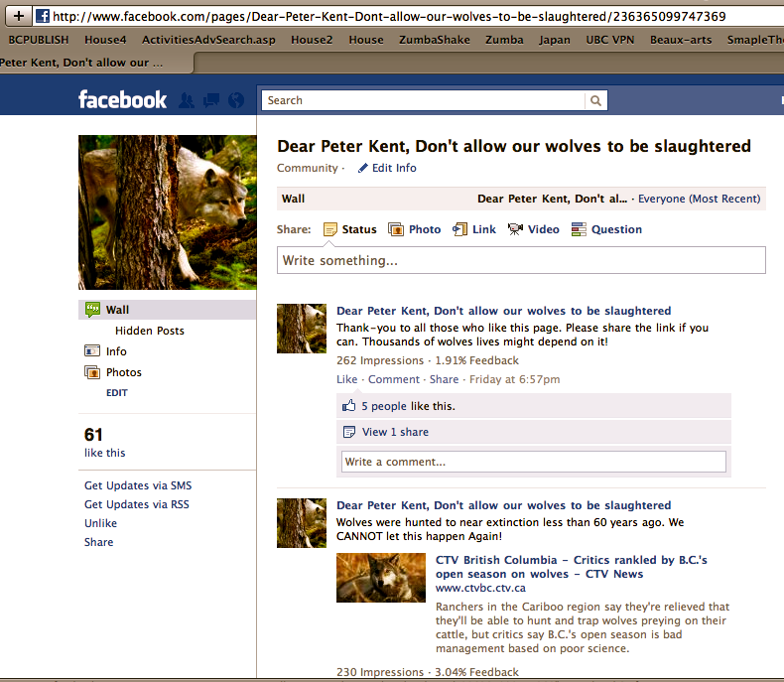Screen dimensions: 784x682
Task: Click the CTV article wolf thumbnail
Action: click(380, 578)
